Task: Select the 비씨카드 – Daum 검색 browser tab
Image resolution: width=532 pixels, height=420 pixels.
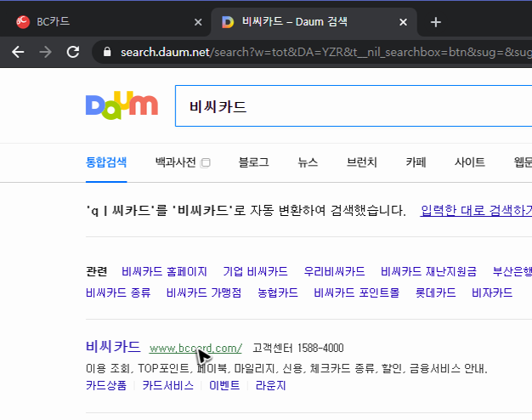Action: (314, 22)
